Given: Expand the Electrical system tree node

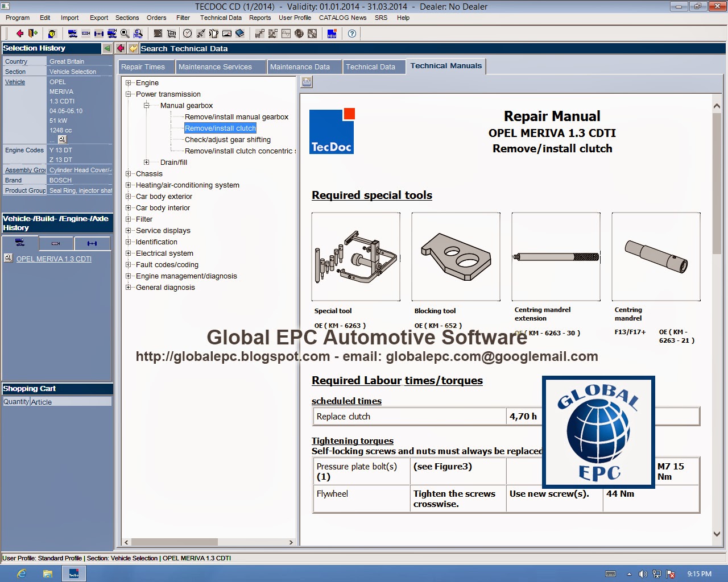Looking at the screenshot, I should pyautogui.click(x=129, y=253).
